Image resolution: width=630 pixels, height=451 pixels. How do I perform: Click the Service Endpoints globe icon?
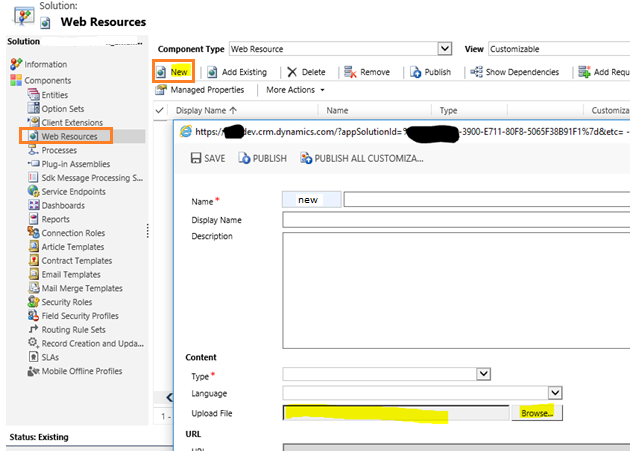(33, 191)
